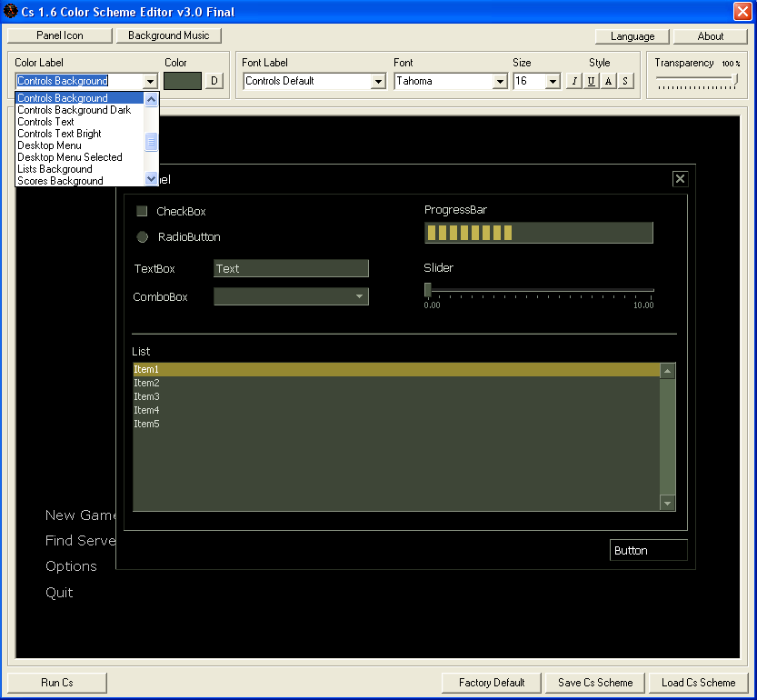Open the Font Label dropdown

pos(378,82)
